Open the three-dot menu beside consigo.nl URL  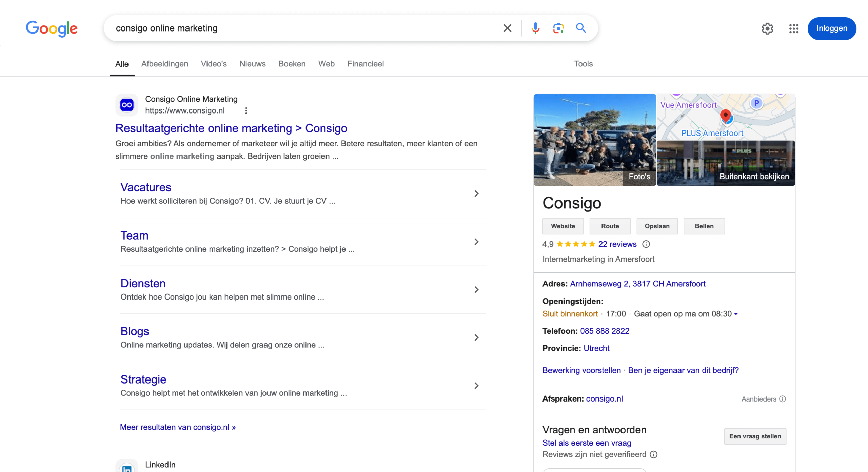(x=246, y=110)
